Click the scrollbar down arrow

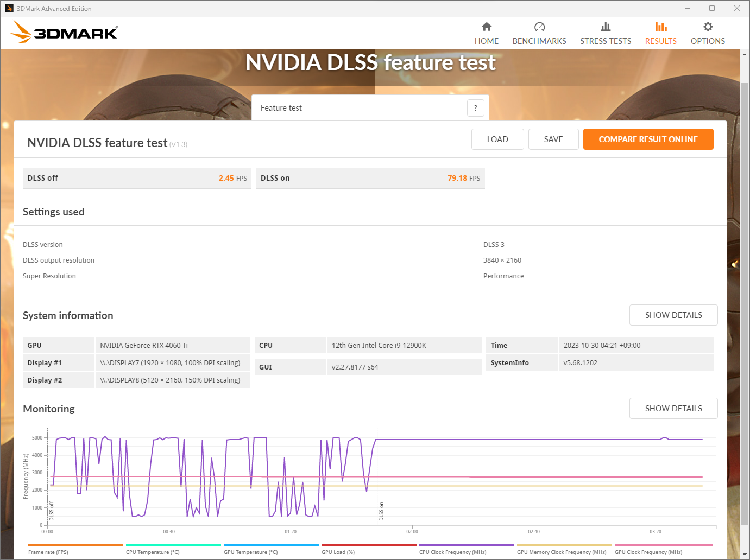[745, 555]
